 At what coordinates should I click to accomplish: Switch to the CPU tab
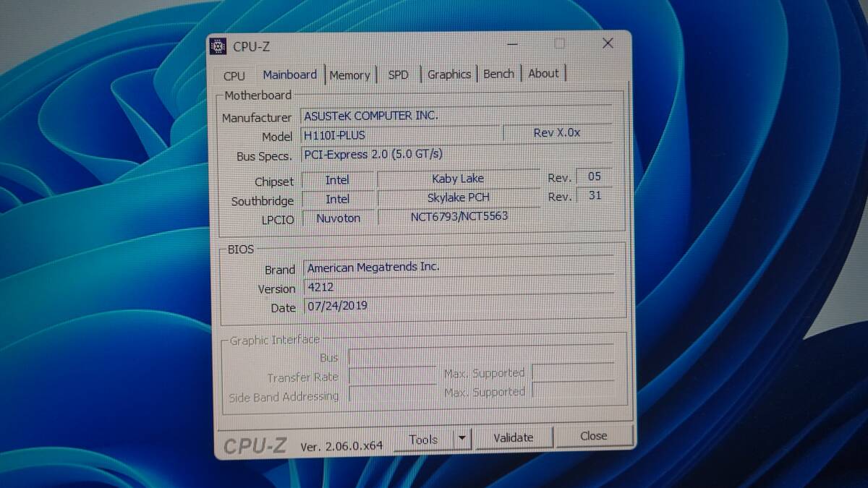[x=234, y=76]
